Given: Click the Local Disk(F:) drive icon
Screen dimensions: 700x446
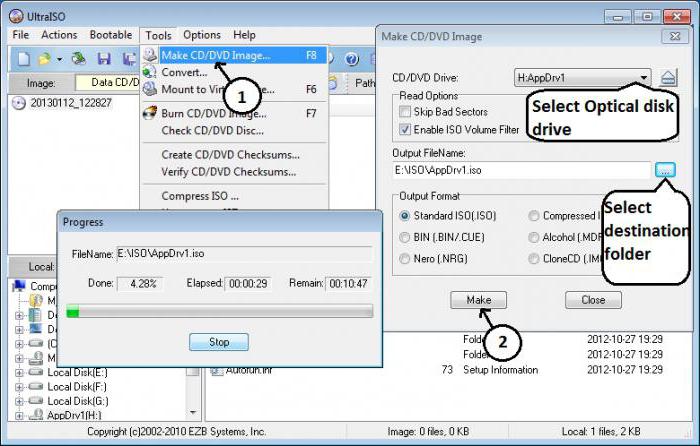Looking at the screenshot, I should (x=36, y=386).
